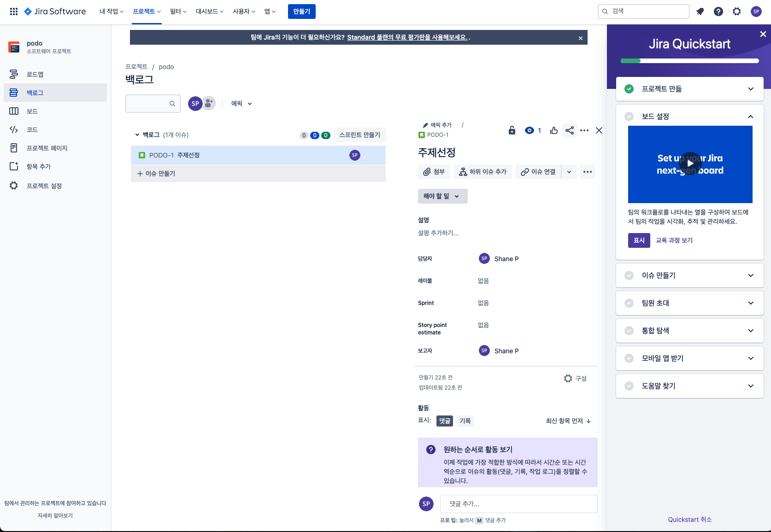Screen dimensions: 771x532
Task: Click the 프로젝트 만들기 completed checkmark
Action: point(629,89)
